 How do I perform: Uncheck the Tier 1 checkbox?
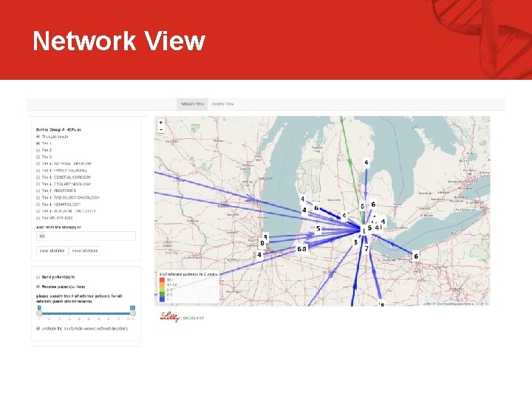(x=38, y=143)
